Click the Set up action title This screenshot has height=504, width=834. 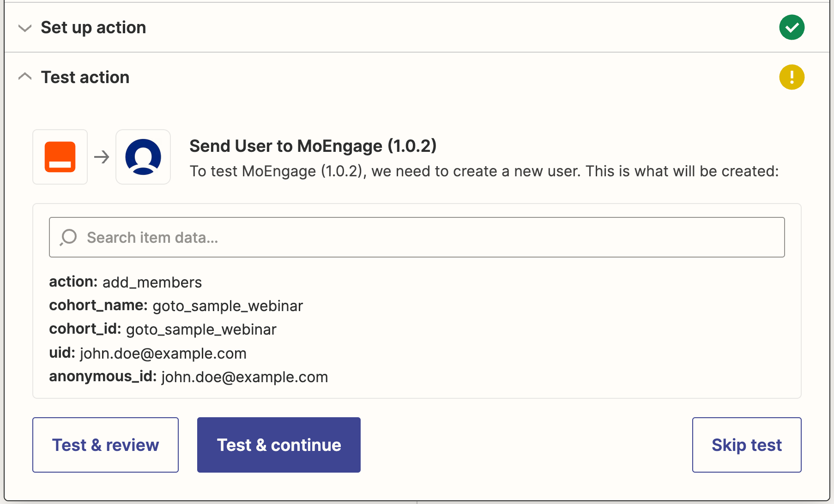coord(93,28)
